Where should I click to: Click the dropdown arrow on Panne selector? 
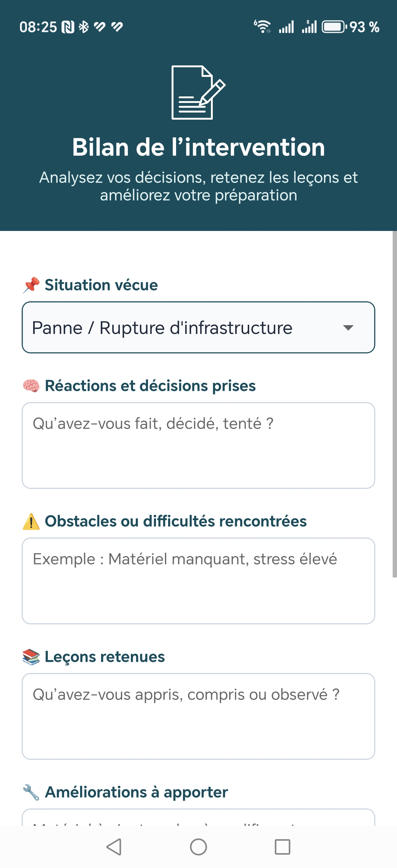348,328
